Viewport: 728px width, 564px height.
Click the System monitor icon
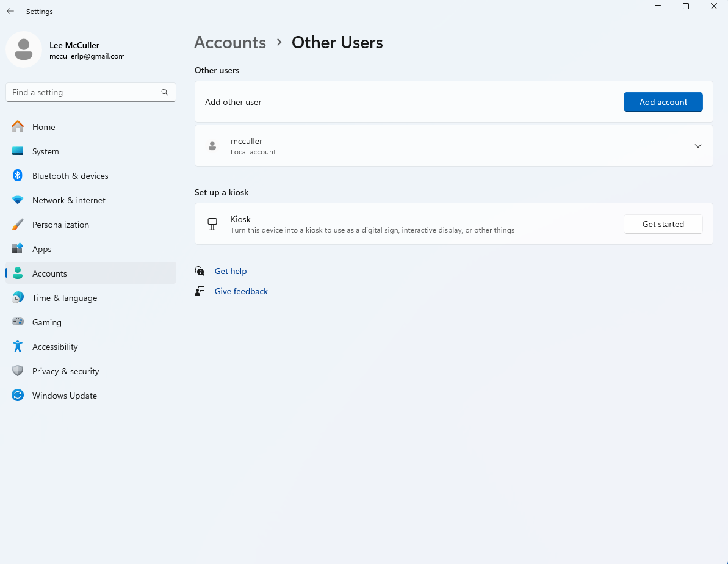pyautogui.click(x=18, y=151)
